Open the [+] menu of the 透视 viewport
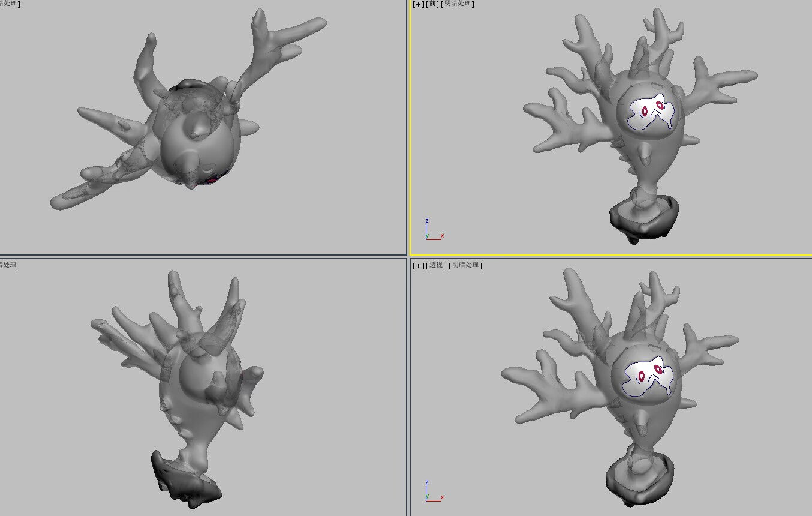Viewport: 812px width, 516px height. 419,265
